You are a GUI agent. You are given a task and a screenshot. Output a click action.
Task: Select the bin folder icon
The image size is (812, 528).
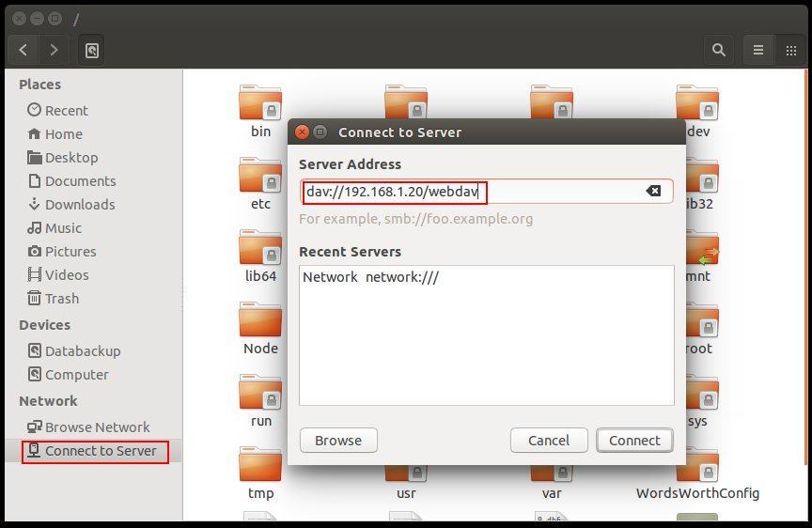pyautogui.click(x=260, y=102)
